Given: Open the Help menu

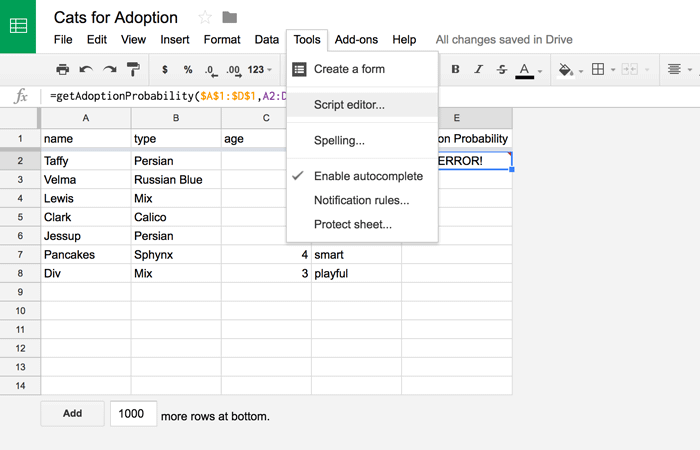Looking at the screenshot, I should [x=404, y=40].
